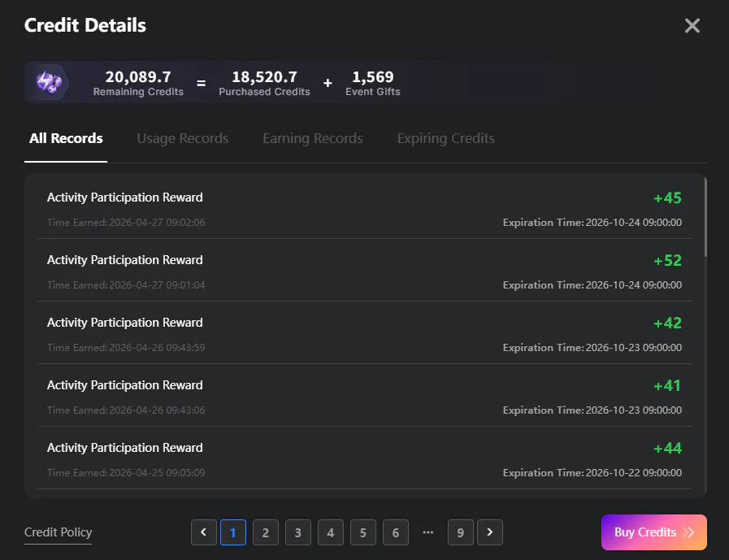729x560 pixels.
Task: Open the Earning Records tab
Action: pos(312,138)
